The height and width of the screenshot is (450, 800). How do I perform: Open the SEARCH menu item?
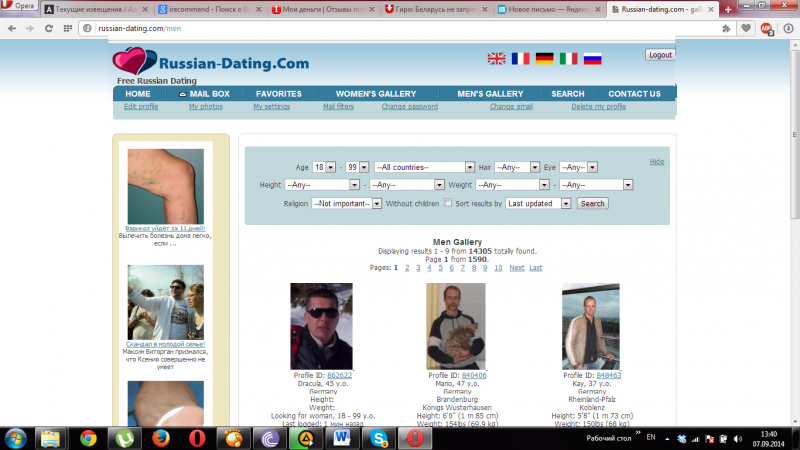567,94
